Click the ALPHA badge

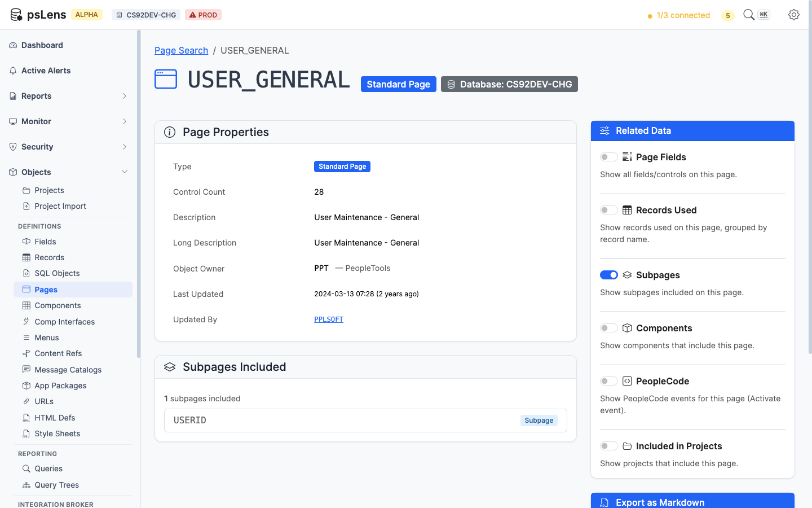click(x=86, y=15)
